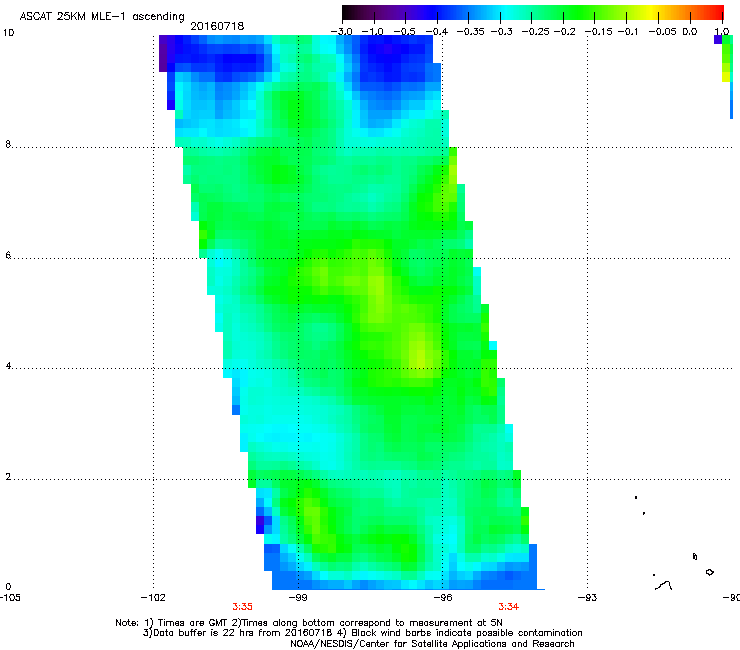The height and width of the screenshot is (650, 740).
Task: Click the colorbar label "-0.25"
Action: coord(536,32)
